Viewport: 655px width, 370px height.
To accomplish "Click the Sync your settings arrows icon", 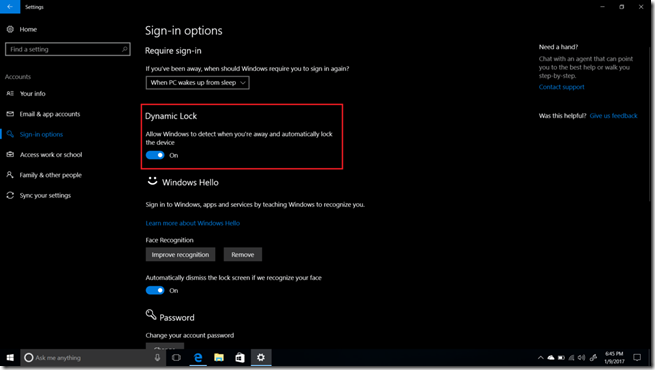I will click(10, 195).
